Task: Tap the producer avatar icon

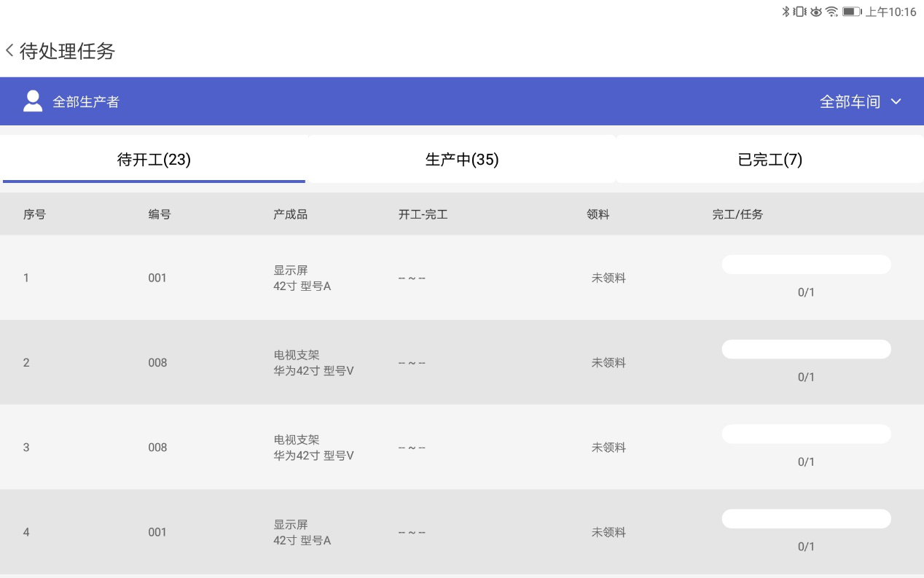Action: click(33, 101)
